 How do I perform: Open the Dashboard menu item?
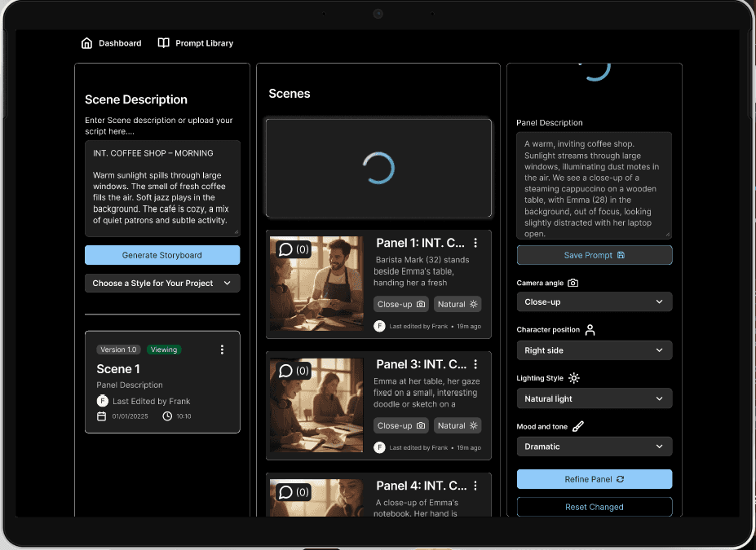click(x=112, y=43)
